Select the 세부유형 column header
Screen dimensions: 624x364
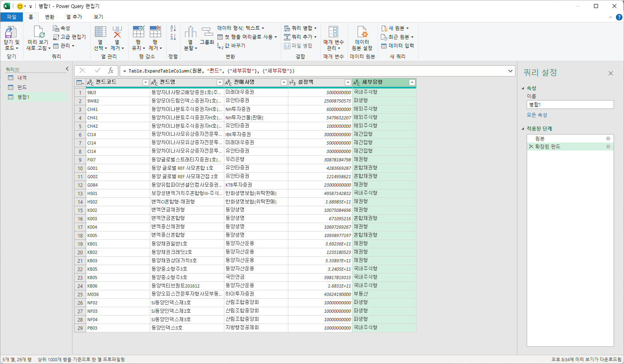384,82
